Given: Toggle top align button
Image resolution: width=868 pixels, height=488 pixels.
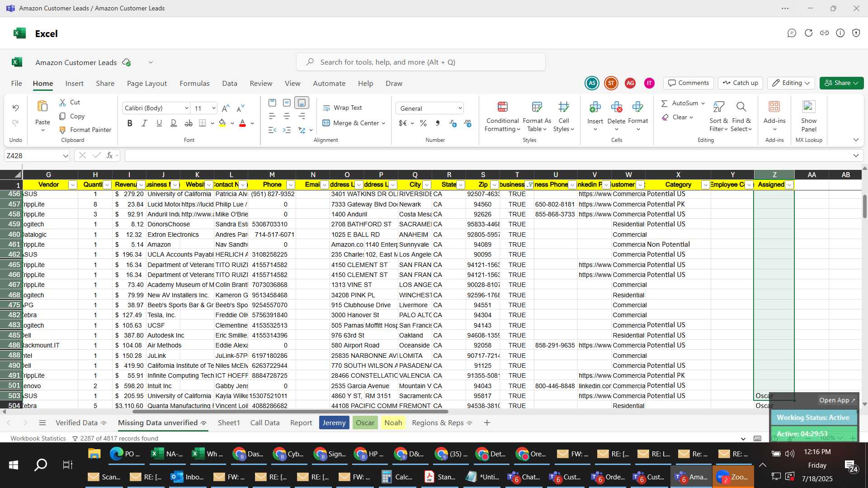Looking at the screenshot, I should click(x=272, y=103).
